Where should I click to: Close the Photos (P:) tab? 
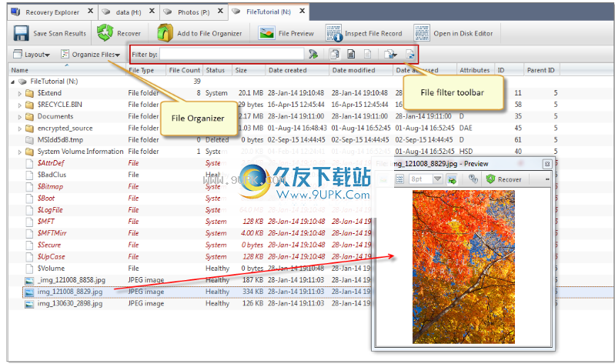(x=220, y=11)
